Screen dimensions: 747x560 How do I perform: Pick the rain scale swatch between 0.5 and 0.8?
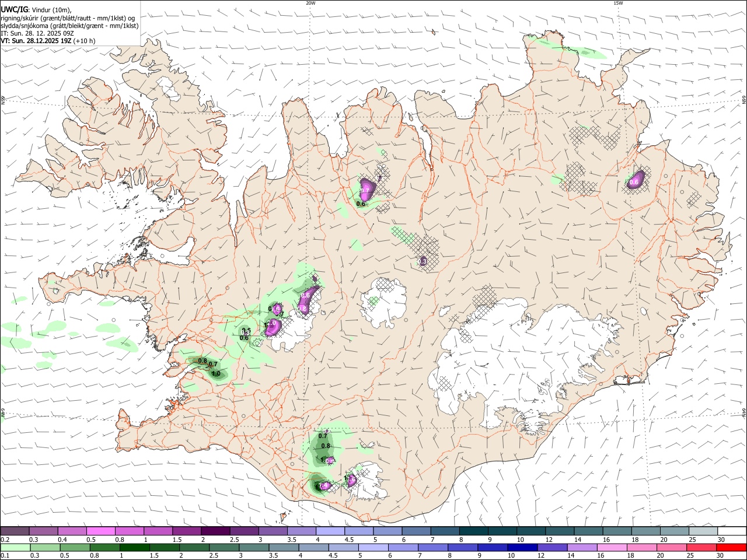(75, 548)
